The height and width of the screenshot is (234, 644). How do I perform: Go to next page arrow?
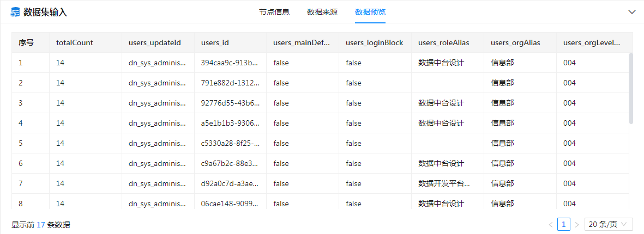pos(577,224)
